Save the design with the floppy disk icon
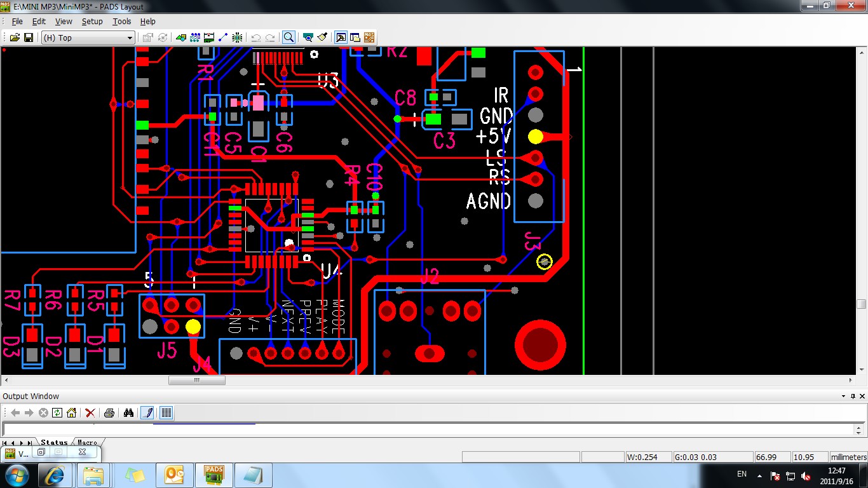The width and height of the screenshot is (868, 488). [29, 37]
